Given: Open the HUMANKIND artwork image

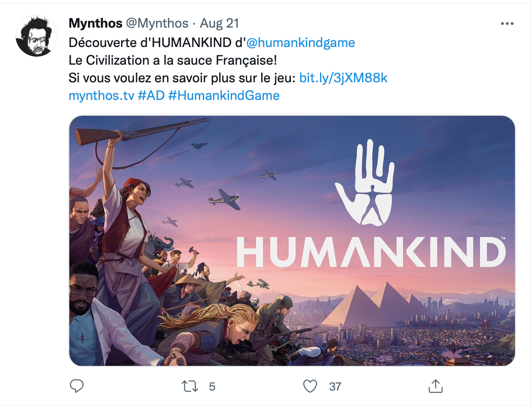Looking at the screenshot, I should [x=292, y=241].
